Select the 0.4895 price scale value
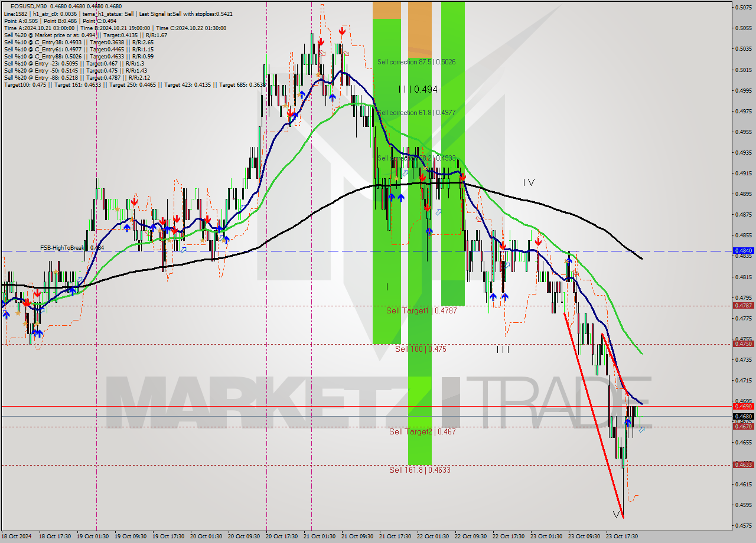This screenshot has width=756, height=543. pos(743,194)
